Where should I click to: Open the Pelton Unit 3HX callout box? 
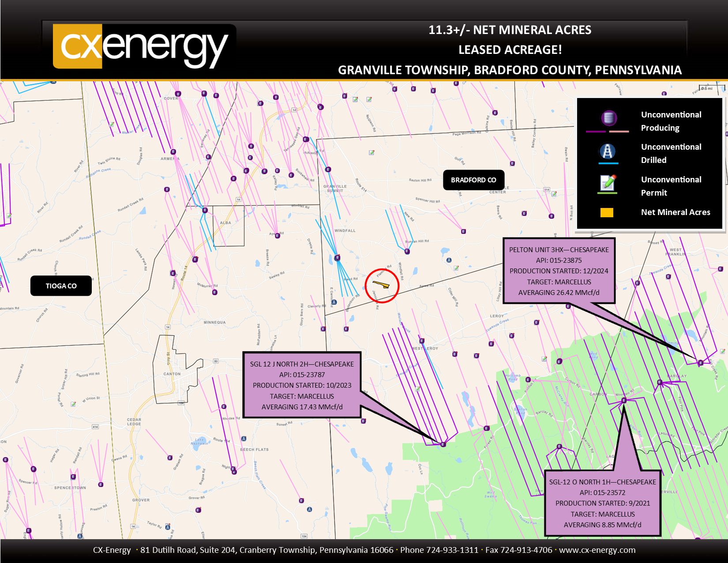point(559,271)
